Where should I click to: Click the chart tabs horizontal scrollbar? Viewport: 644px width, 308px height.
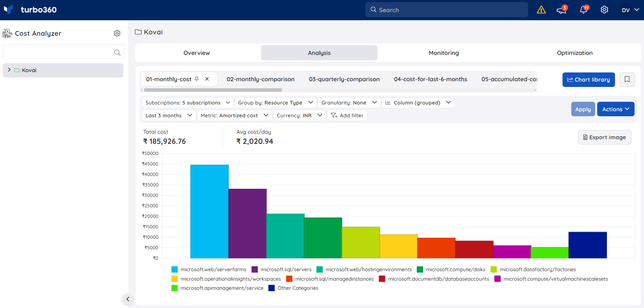213,90
